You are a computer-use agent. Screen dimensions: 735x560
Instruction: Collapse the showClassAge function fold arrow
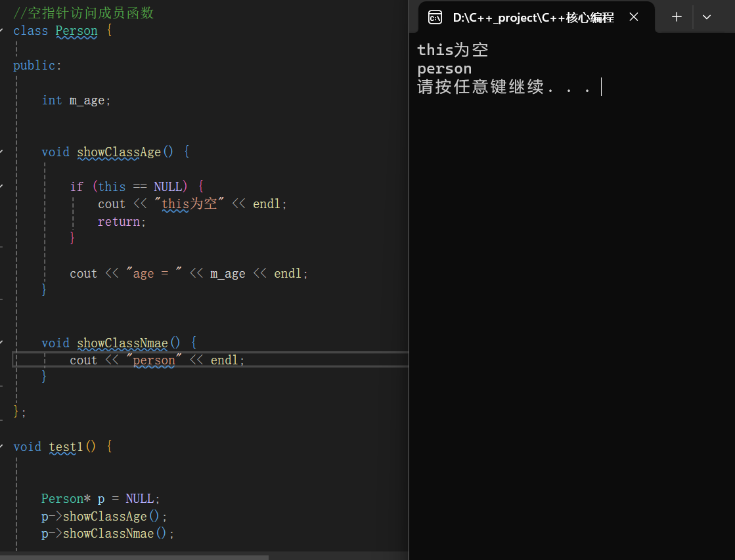click(1, 152)
